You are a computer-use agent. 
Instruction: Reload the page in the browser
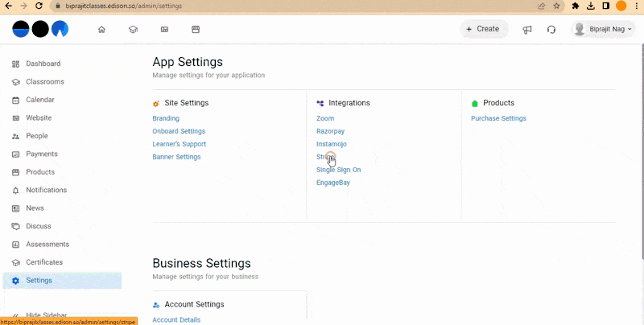(x=39, y=6)
